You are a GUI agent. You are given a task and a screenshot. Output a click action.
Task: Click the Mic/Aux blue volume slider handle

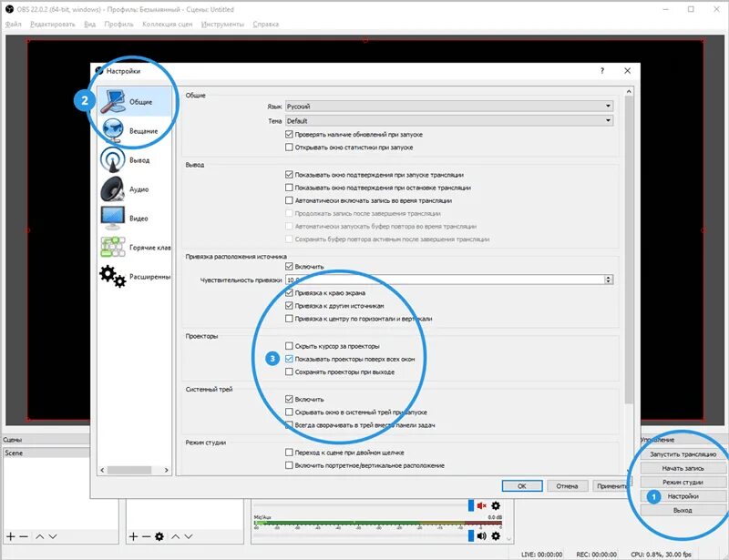pyautogui.click(x=470, y=535)
